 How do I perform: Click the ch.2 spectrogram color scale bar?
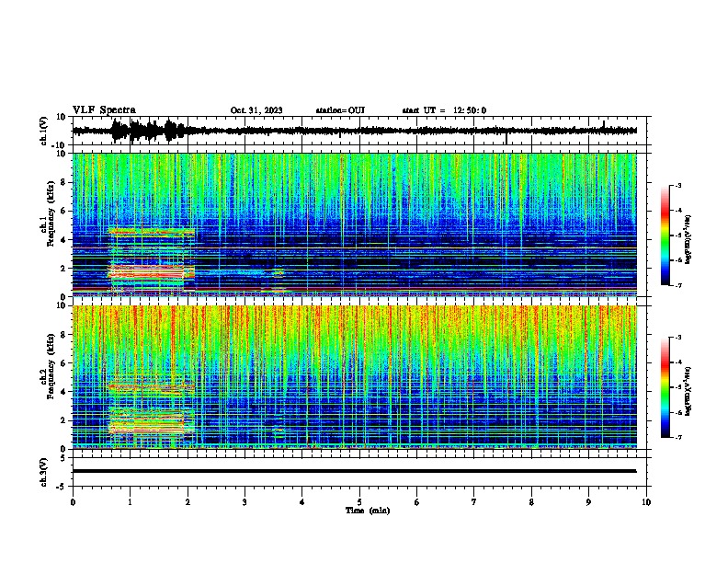click(x=665, y=387)
